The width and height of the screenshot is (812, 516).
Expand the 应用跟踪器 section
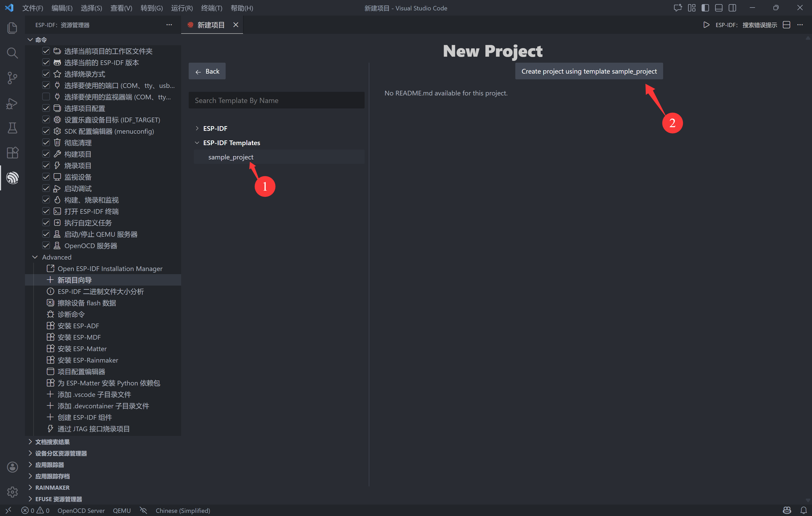[30, 465]
